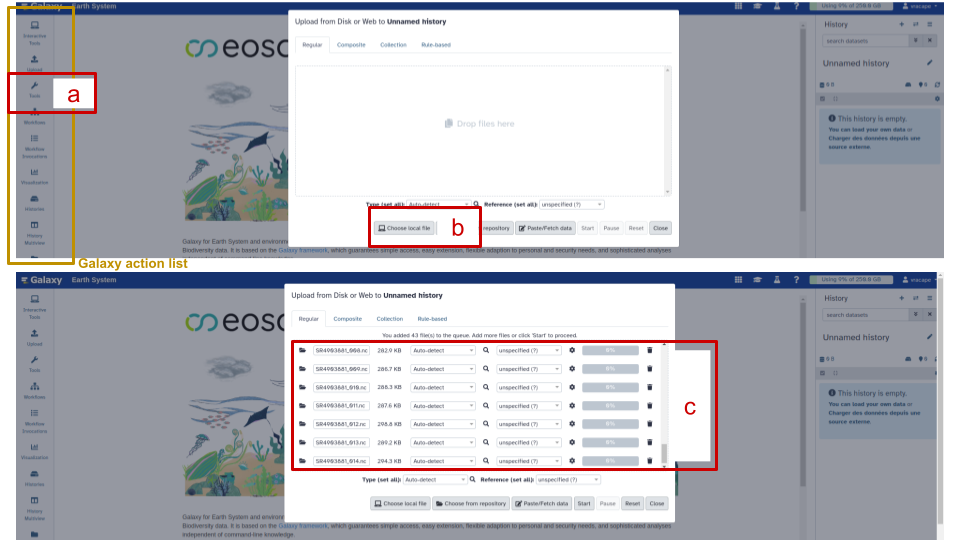
Task: Expand the Auto-detect dropdown for SR4993881_014.nc
Action: [x=442, y=461]
